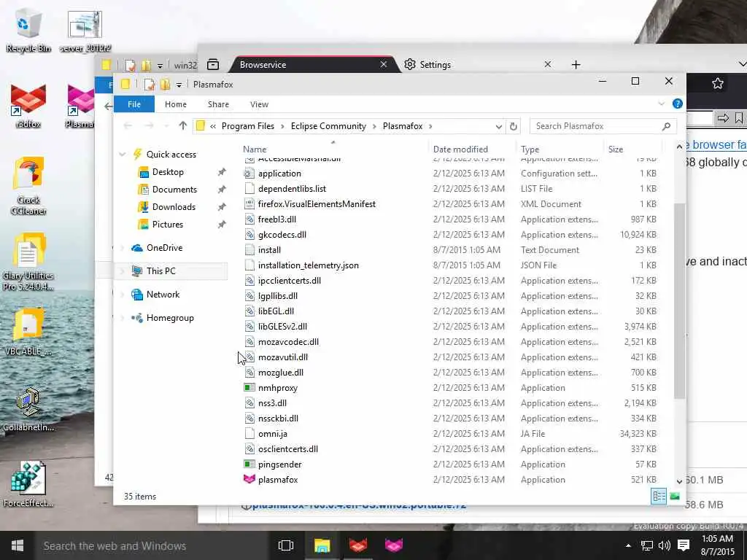This screenshot has width=747, height=560.
Task: Sort files by Date modified column
Action: pos(460,149)
